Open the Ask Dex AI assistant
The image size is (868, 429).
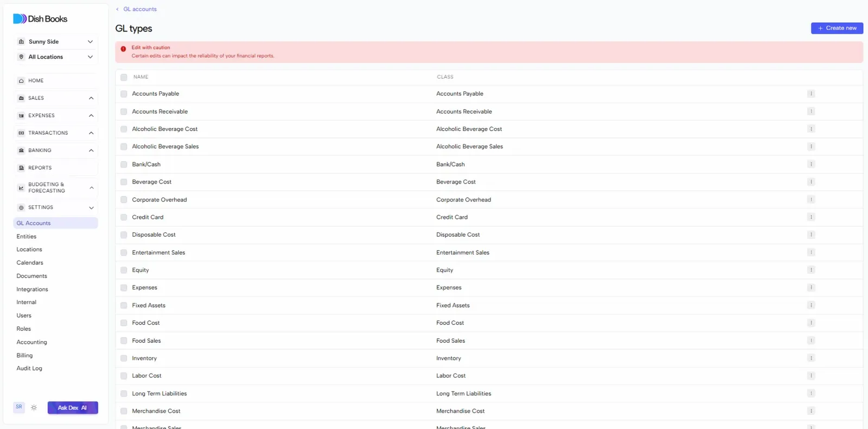[73, 408]
